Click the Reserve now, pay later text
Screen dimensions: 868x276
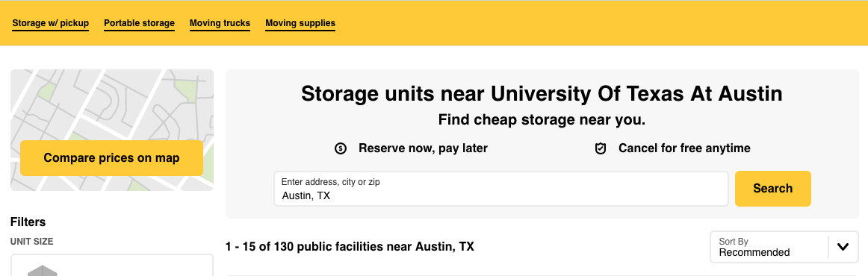[x=423, y=148]
